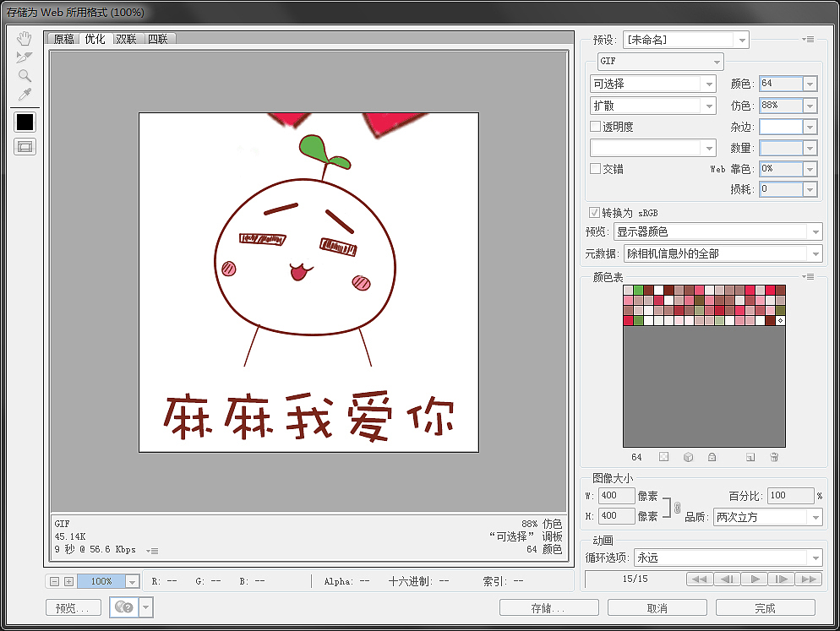Switch to the 优化 tab
Viewport: 840px width, 631px height.
click(94, 38)
